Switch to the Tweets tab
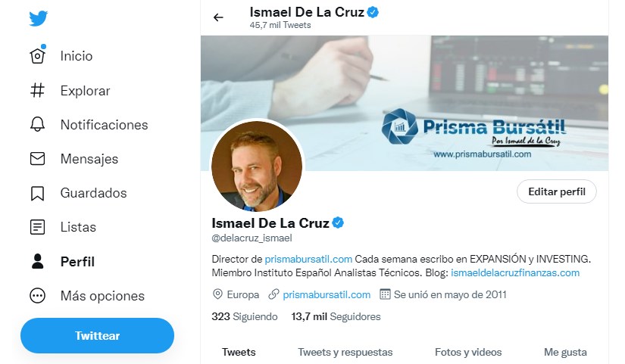This screenshot has width=625, height=364. [x=239, y=352]
